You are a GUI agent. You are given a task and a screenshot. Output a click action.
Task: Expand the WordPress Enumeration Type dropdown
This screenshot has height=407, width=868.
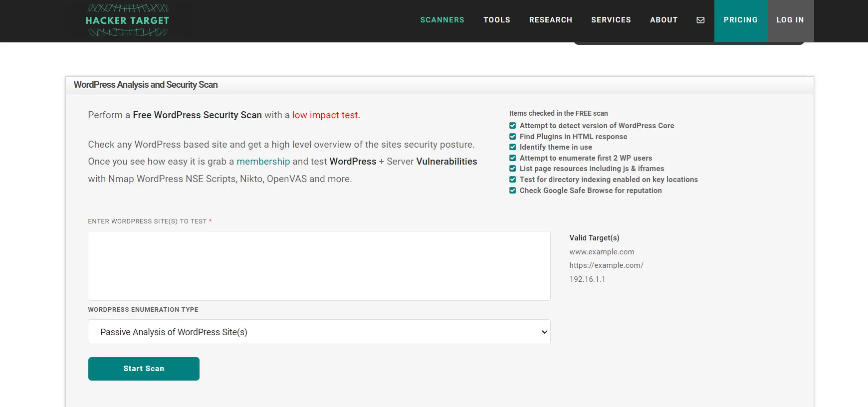[319, 332]
